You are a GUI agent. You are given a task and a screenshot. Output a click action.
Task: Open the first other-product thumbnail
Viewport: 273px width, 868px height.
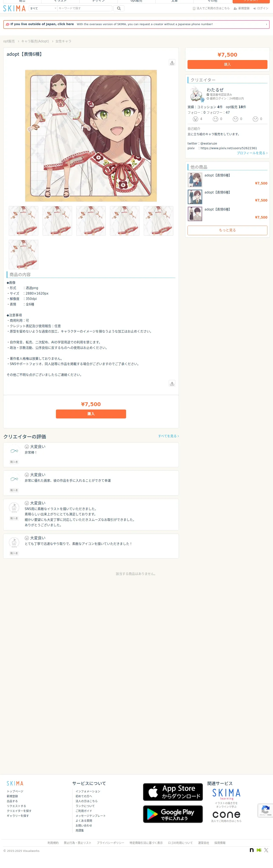click(x=195, y=180)
